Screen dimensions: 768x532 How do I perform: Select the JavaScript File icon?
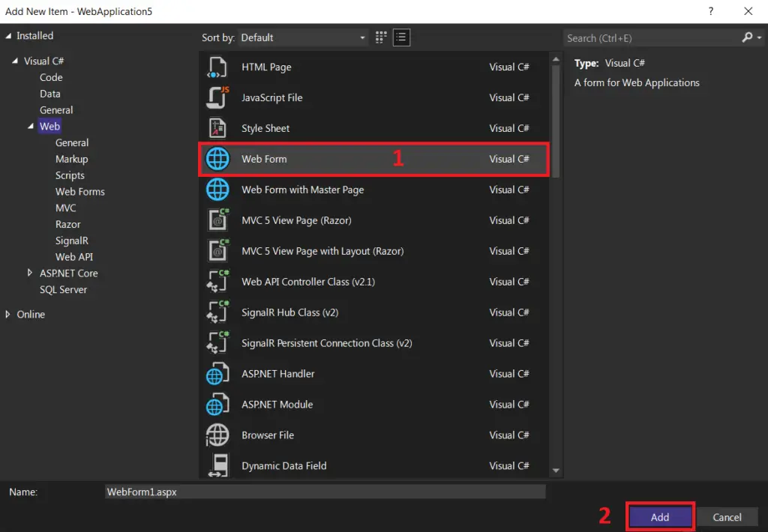tap(217, 98)
